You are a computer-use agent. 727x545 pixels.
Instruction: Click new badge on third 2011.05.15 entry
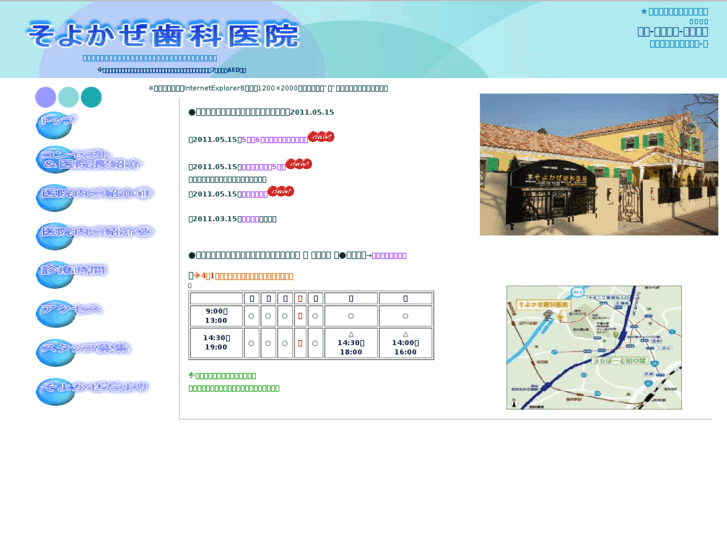281,191
